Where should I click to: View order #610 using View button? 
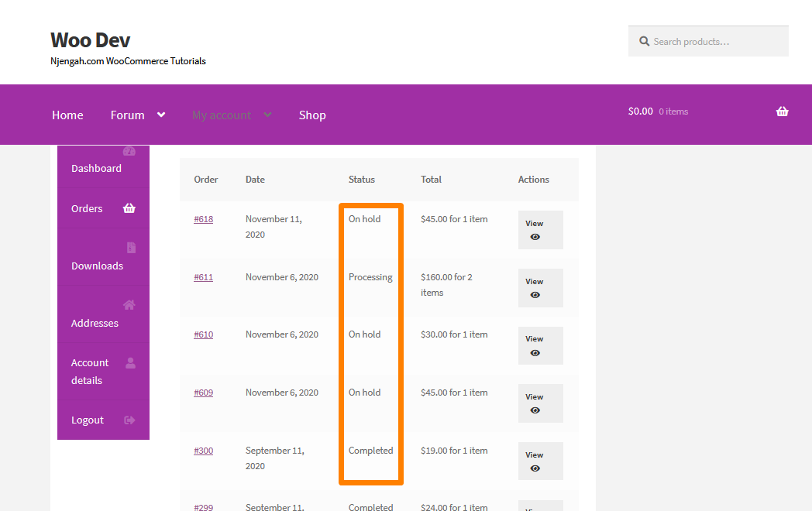click(x=541, y=345)
